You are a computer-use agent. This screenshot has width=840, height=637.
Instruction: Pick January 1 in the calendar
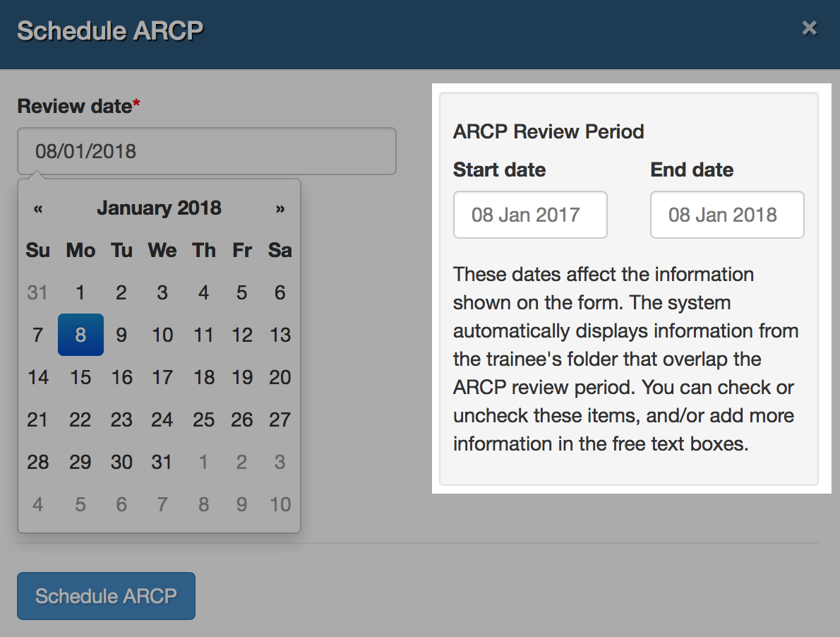(80, 292)
